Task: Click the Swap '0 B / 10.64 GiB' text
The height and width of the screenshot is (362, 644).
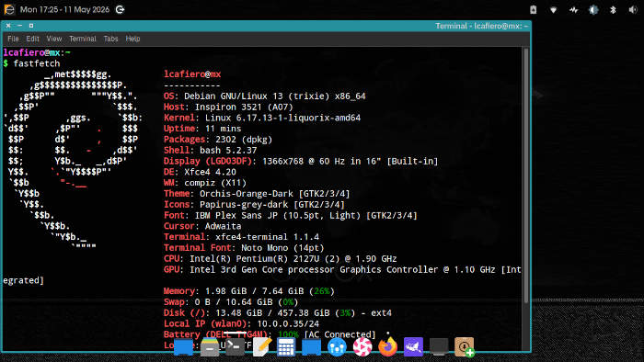Action: point(234,302)
